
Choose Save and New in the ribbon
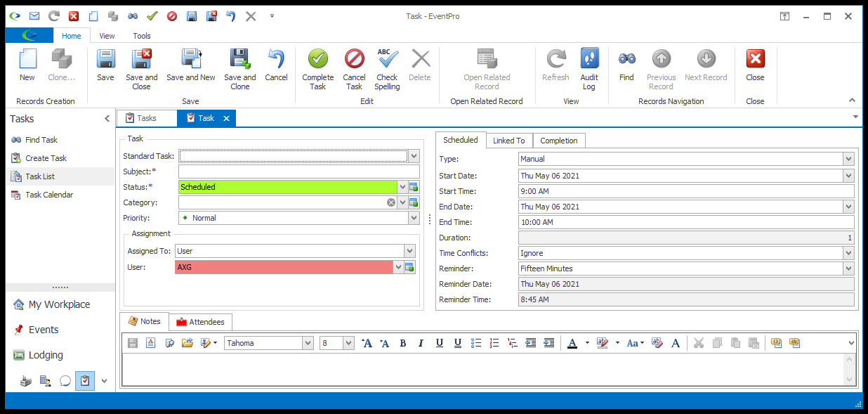coord(191,65)
